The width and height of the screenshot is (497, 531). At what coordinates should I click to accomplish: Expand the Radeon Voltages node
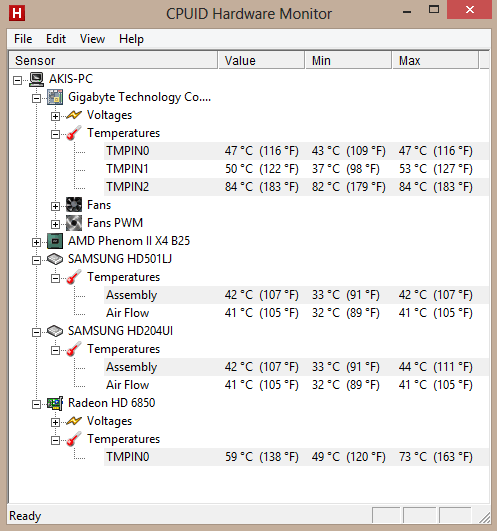55,422
